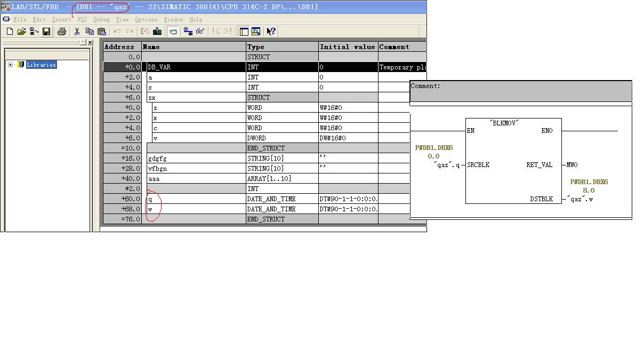The image size is (644, 340).
Task: Open the View menu
Action: coord(122,19)
